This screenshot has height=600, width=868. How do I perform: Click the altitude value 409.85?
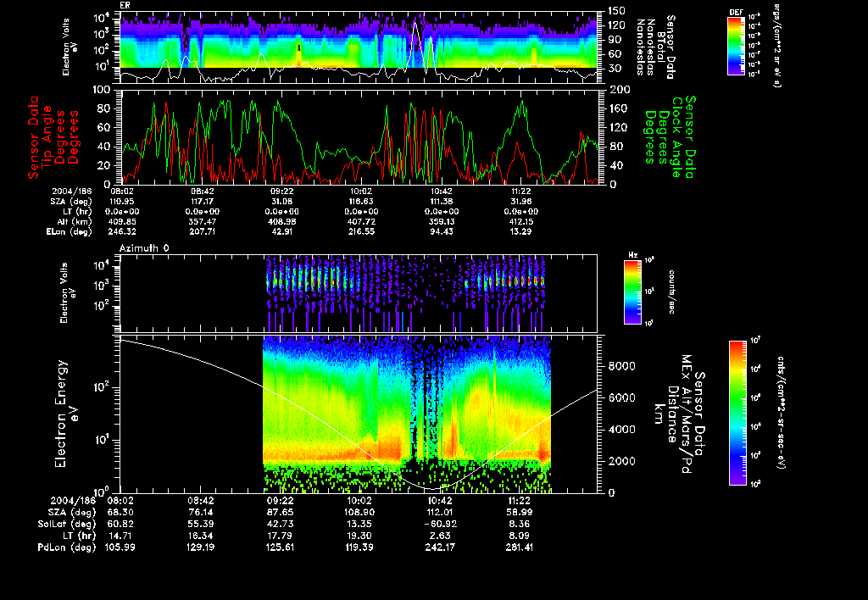(122, 222)
